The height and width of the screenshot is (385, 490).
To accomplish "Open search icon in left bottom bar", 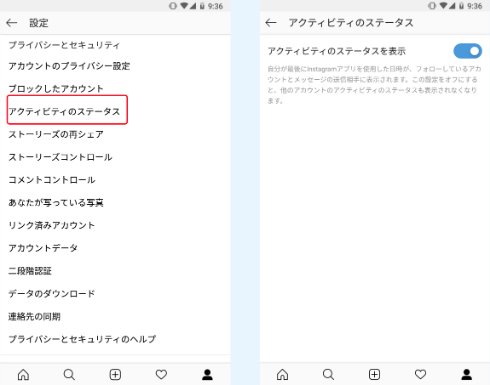I will click(x=69, y=375).
